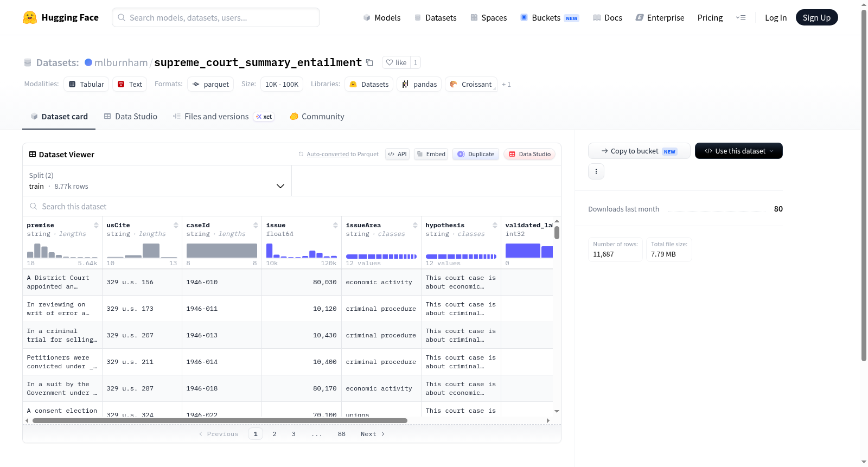
Task: Click the navbar expand menu icon
Action: [x=741, y=17]
